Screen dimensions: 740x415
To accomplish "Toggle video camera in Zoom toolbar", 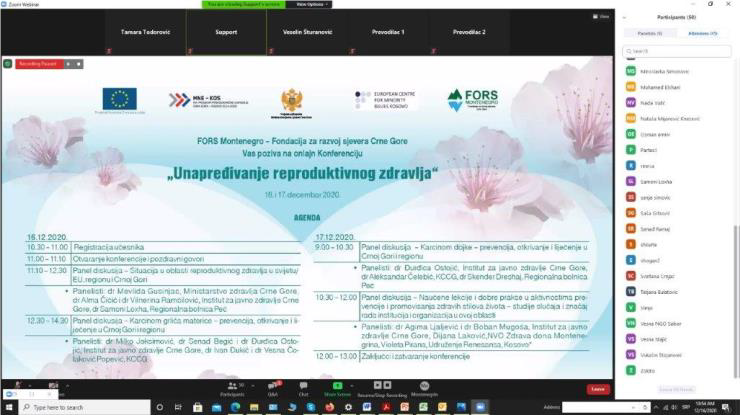I will click(x=53, y=385).
